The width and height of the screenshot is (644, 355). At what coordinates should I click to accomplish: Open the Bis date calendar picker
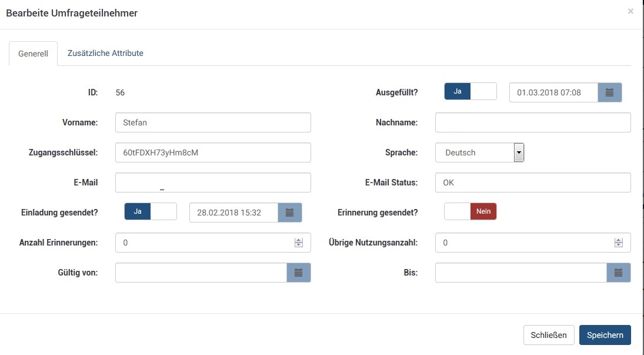[618, 273]
